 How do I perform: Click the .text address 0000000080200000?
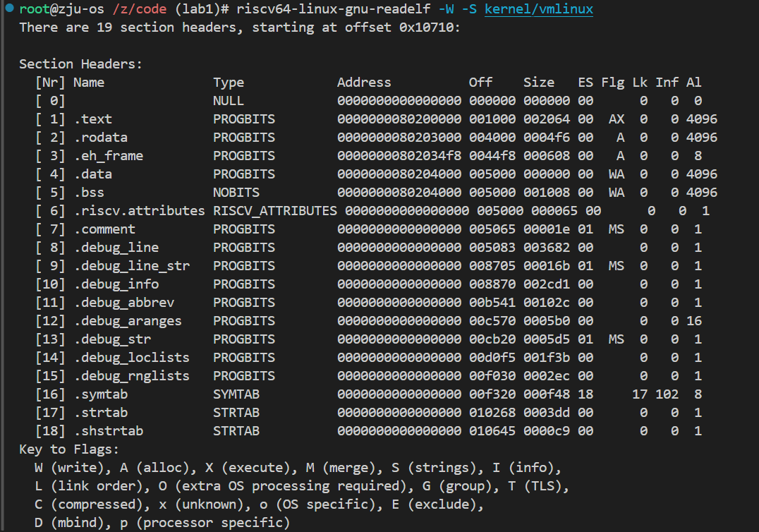[x=399, y=119]
